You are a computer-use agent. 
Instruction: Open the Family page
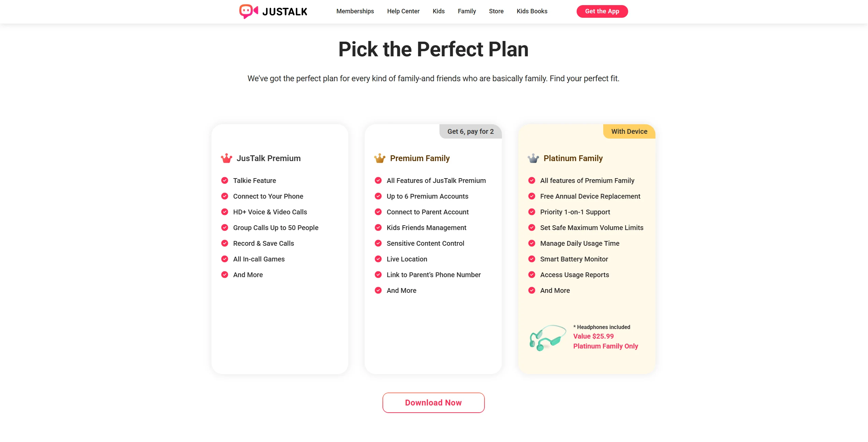click(467, 11)
